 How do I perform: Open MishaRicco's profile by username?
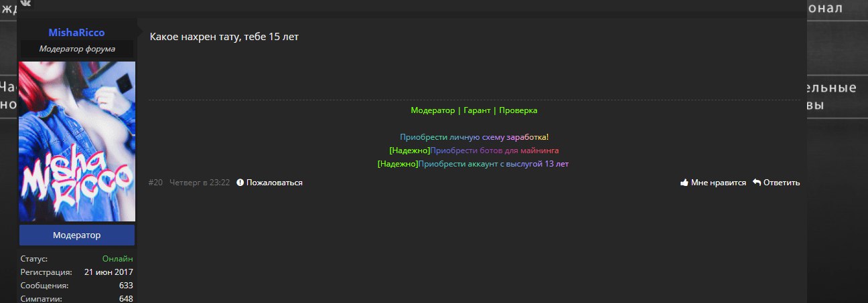(x=76, y=33)
